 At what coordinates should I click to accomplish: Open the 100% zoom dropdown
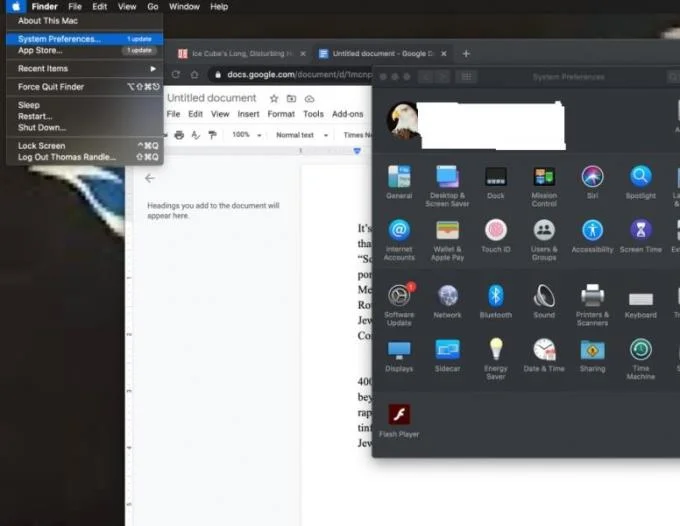[x=246, y=135]
